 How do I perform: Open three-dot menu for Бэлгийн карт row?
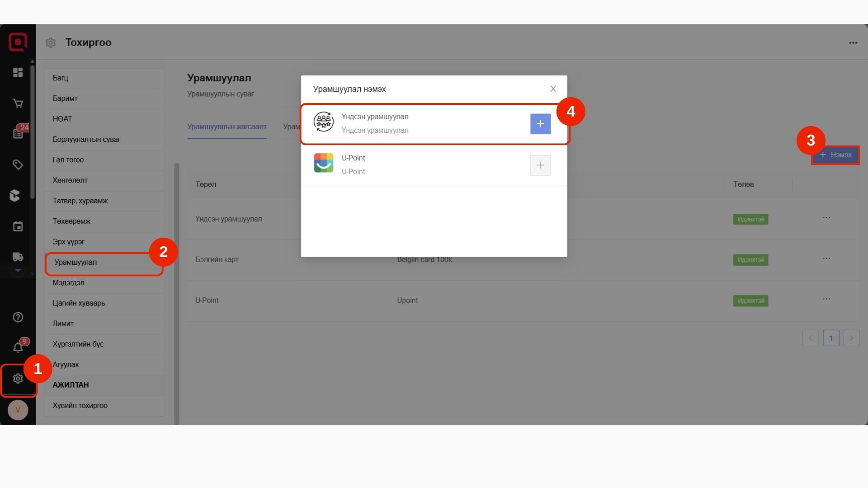826,258
